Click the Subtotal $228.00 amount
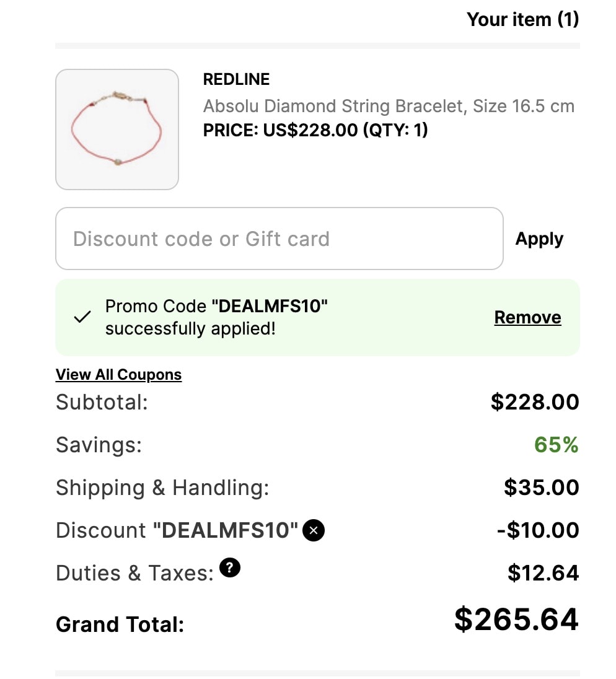616x679 pixels. point(535,402)
